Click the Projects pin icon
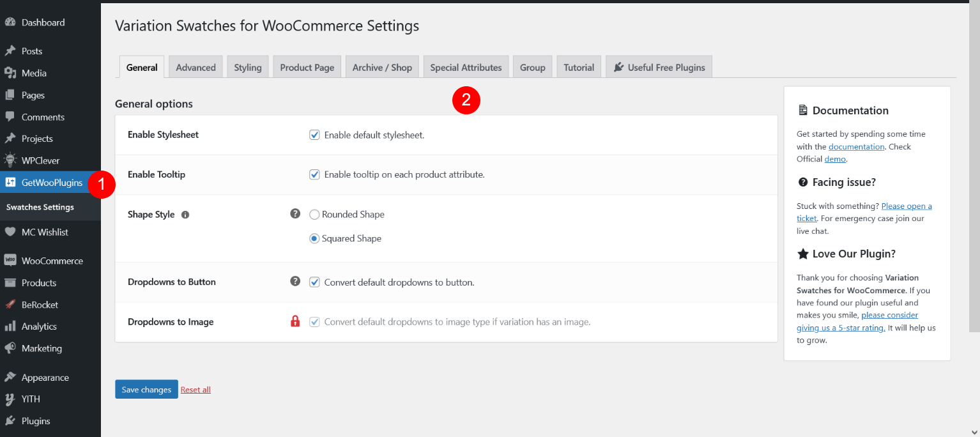The image size is (980, 437). (10, 139)
